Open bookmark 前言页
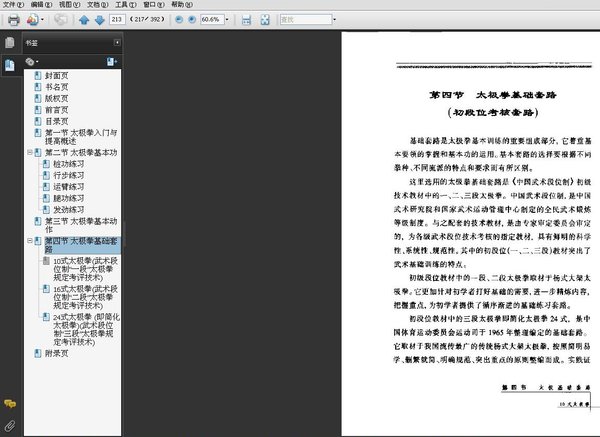 click(57, 110)
